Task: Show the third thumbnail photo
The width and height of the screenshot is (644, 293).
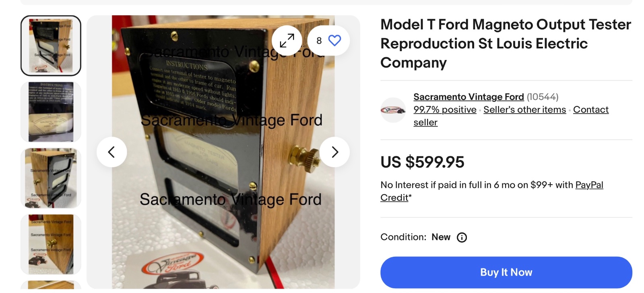Action: coord(51,178)
